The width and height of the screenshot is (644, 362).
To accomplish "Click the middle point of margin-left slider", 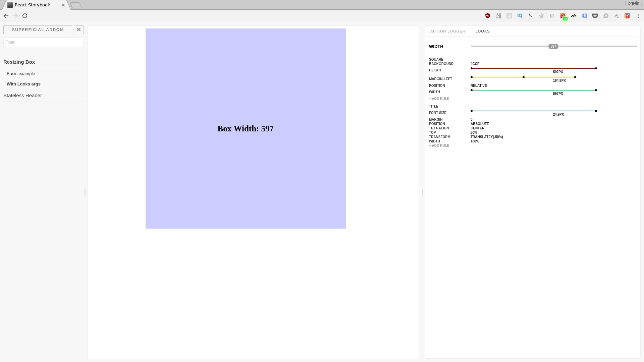I will click(x=523, y=77).
